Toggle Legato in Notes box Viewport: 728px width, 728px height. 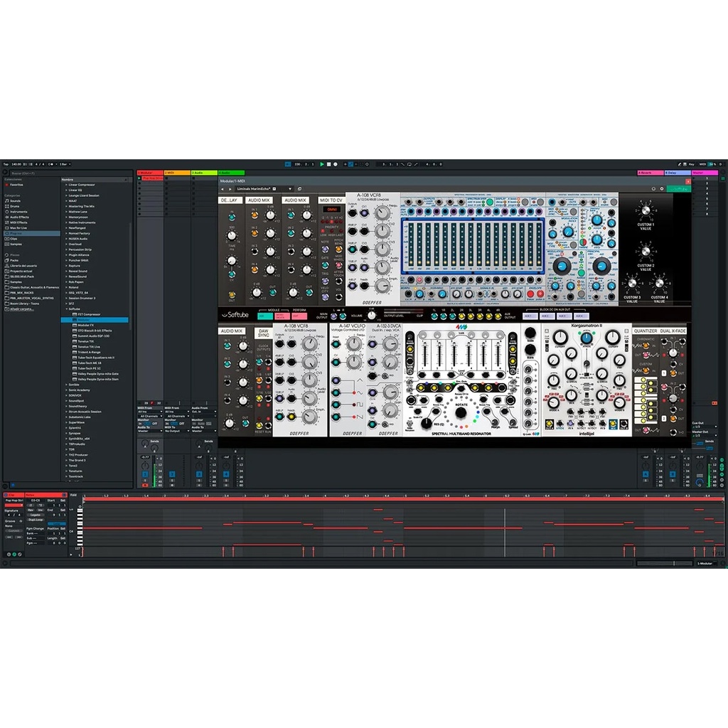click(35, 515)
